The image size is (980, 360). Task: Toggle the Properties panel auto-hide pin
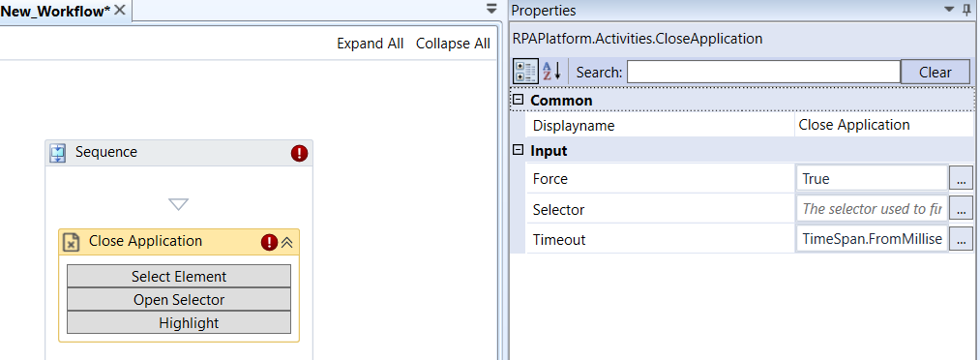coord(966,10)
